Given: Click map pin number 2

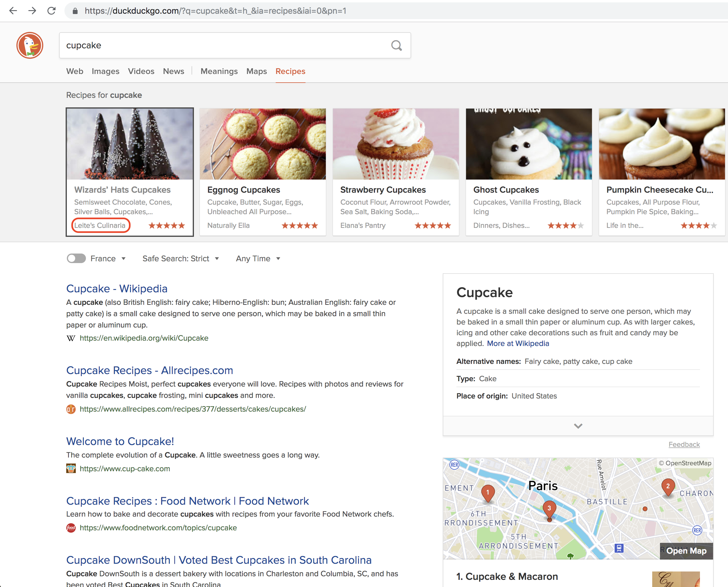Looking at the screenshot, I should pyautogui.click(x=668, y=487).
